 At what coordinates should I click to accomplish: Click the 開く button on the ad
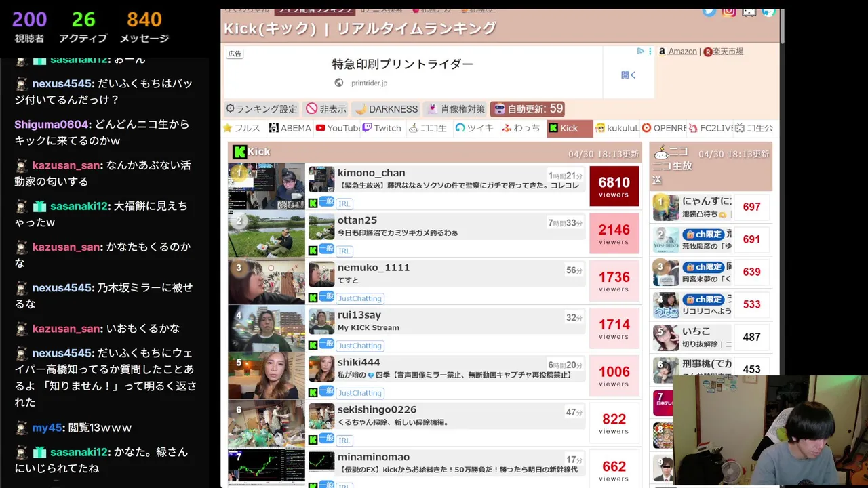(629, 75)
